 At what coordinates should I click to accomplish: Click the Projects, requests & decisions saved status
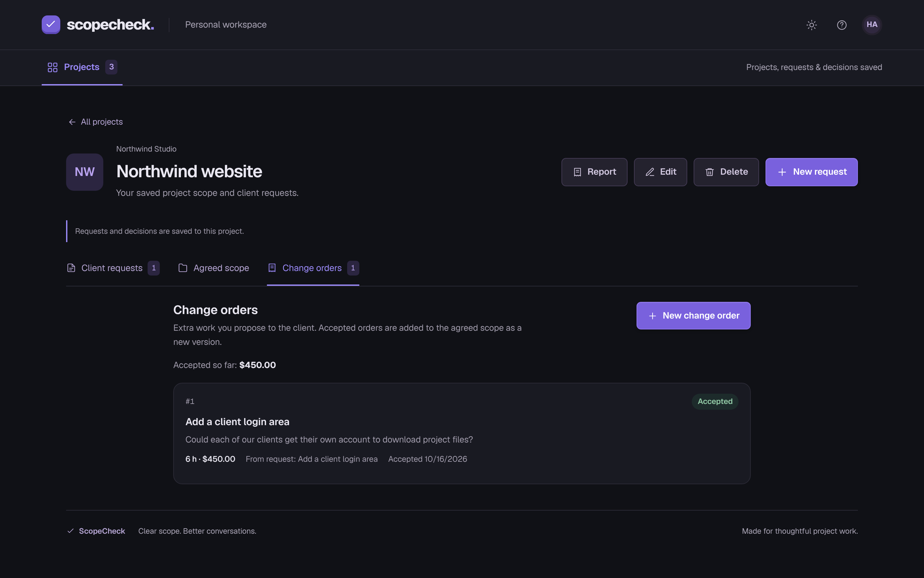click(x=814, y=67)
